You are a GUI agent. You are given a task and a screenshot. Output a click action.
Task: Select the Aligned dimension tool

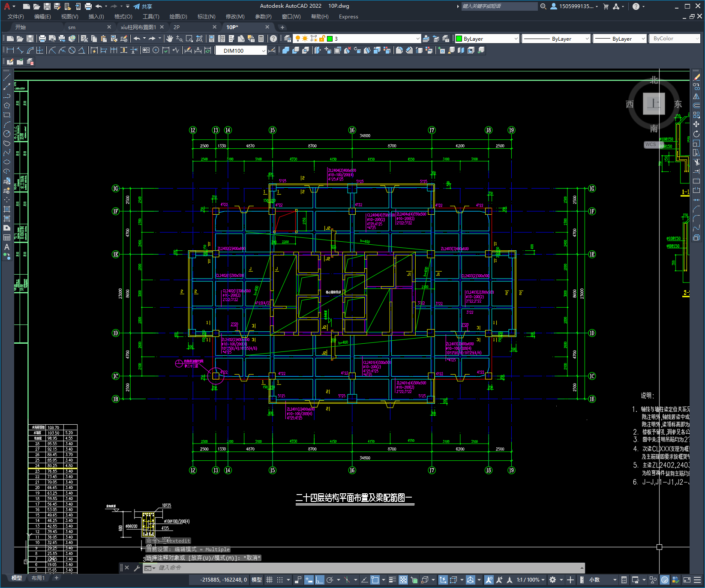pyautogui.click(x=20, y=50)
